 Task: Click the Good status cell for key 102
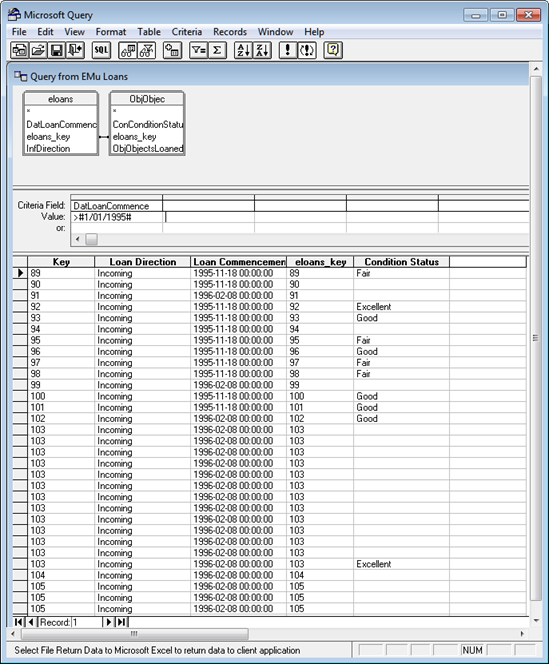402,418
